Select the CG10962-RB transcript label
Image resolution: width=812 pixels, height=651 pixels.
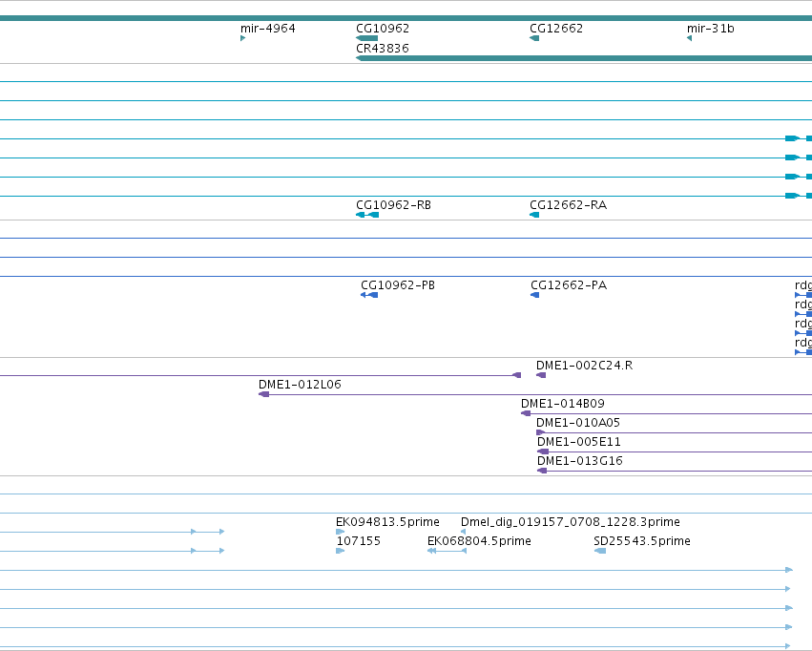(x=393, y=205)
